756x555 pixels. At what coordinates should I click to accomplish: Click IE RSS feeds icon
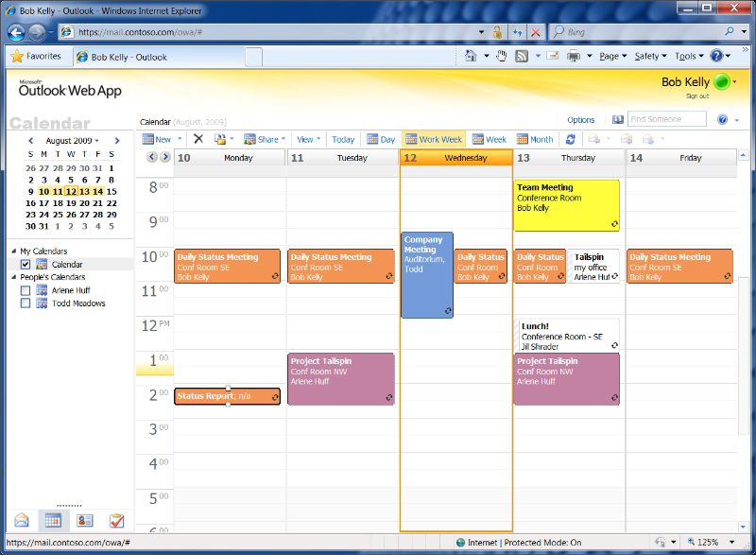(x=522, y=57)
